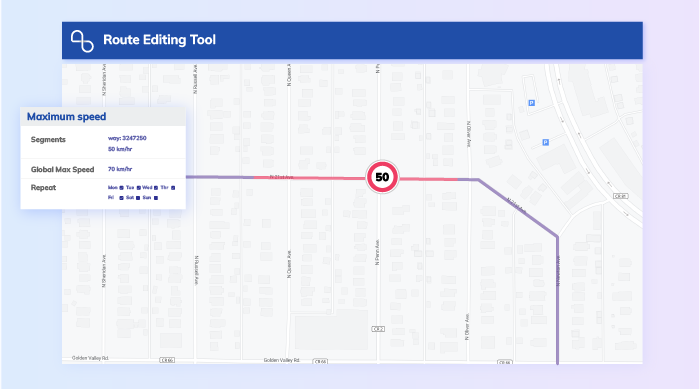Click the way: 3247250 segment link

coord(127,138)
